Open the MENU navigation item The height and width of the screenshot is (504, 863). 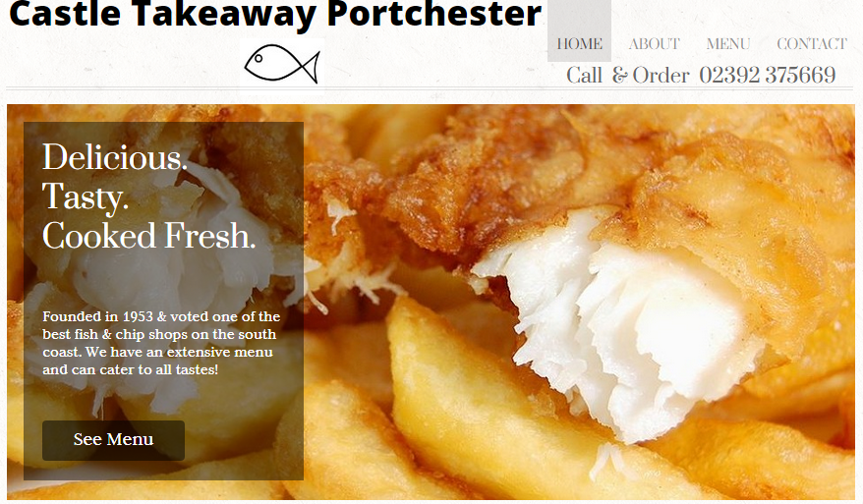point(728,44)
